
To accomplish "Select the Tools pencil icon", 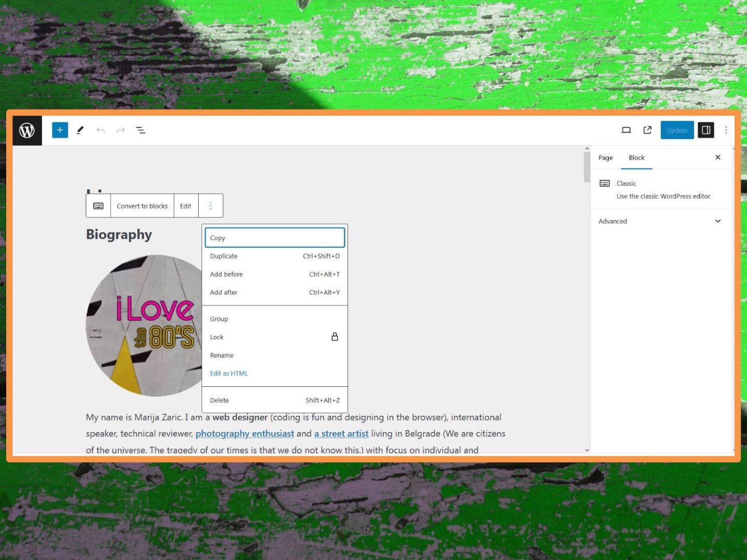I will coord(80,130).
